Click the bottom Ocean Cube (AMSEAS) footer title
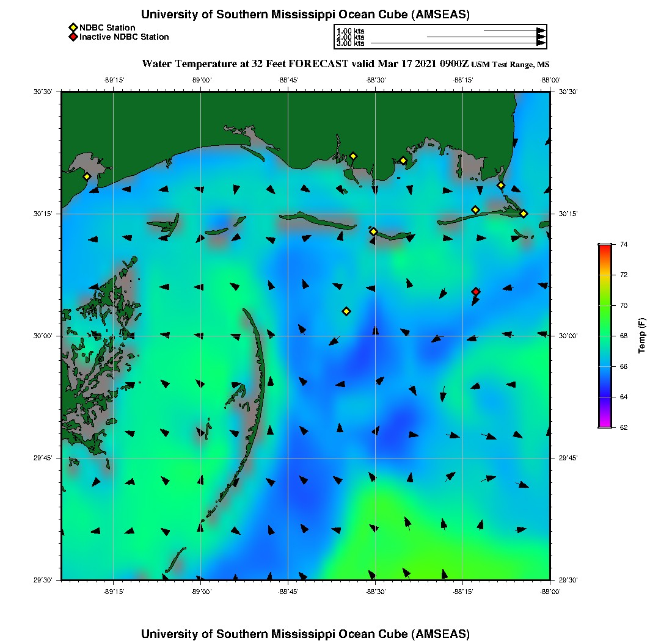This screenshot has height=641, width=672. 305,634
